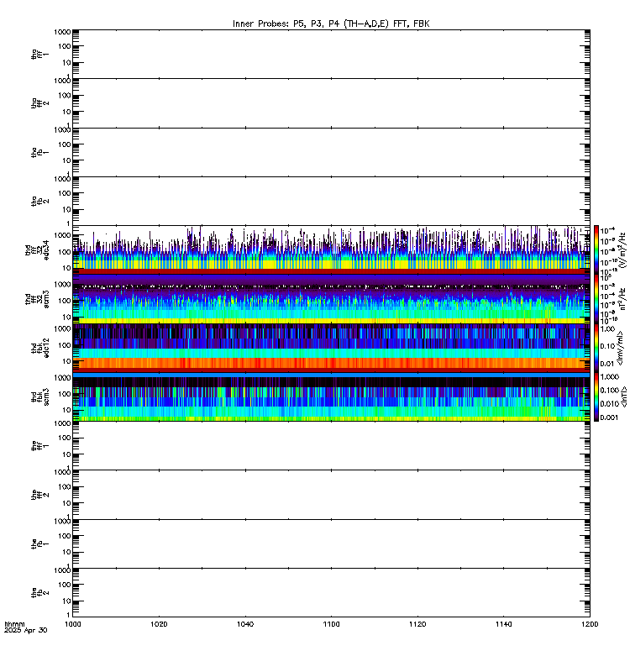Select the 'tha fb 2' panel axis label

click(x=39, y=201)
